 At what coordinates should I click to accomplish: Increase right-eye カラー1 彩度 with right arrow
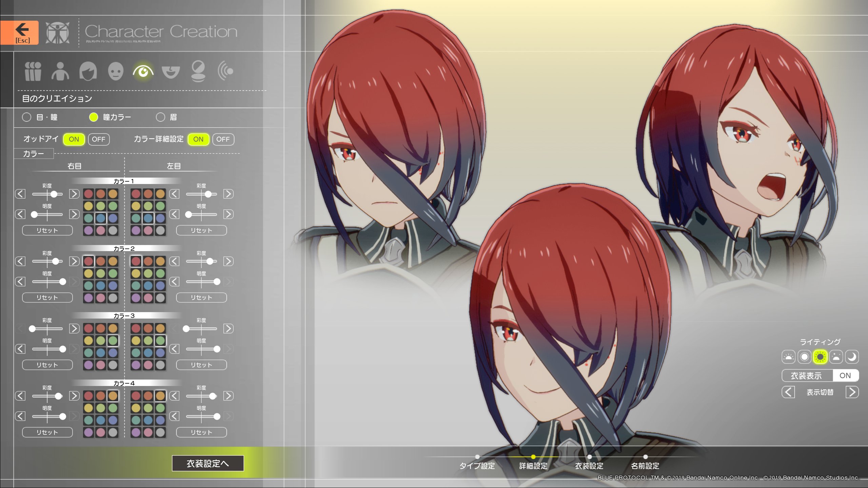74,194
